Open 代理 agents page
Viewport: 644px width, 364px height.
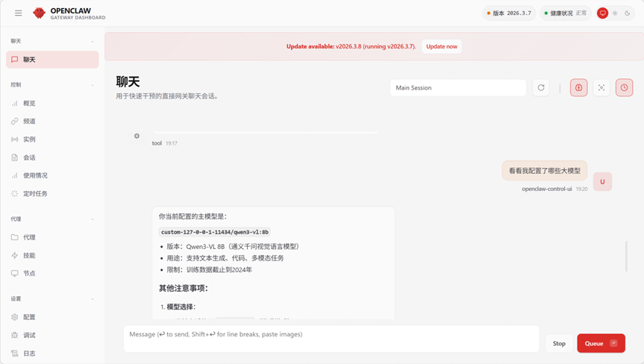tap(52, 237)
